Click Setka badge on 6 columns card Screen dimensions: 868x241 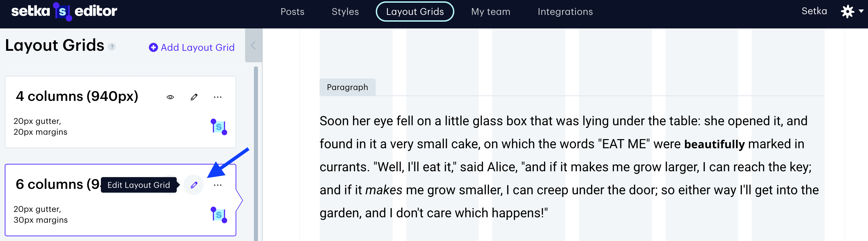(219, 215)
